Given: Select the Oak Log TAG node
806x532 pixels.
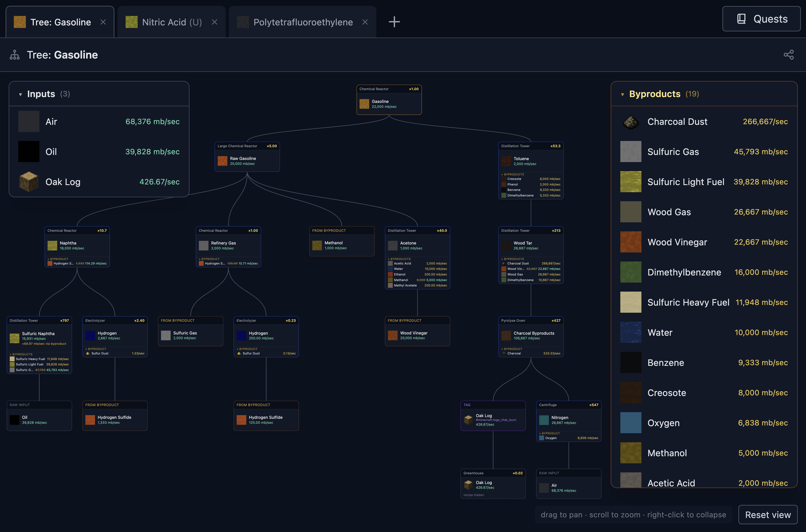Looking at the screenshot, I should [493, 416].
